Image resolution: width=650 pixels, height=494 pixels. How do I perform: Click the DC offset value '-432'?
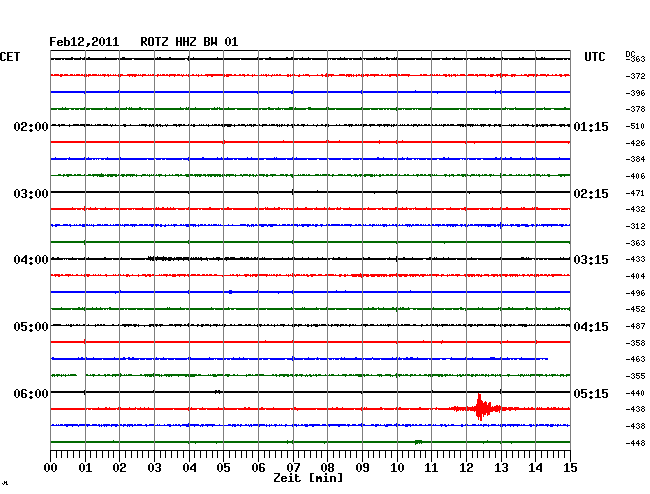coord(635,210)
